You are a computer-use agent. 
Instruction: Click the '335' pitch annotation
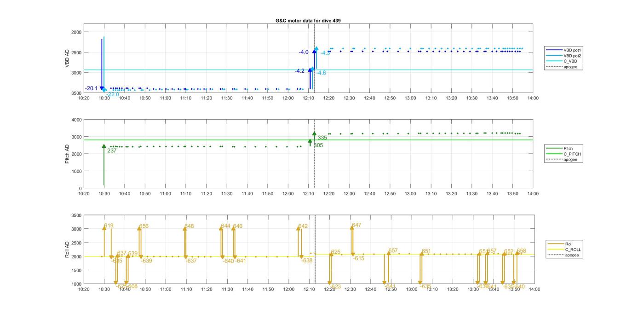pyautogui.click(x=322, y=138)
